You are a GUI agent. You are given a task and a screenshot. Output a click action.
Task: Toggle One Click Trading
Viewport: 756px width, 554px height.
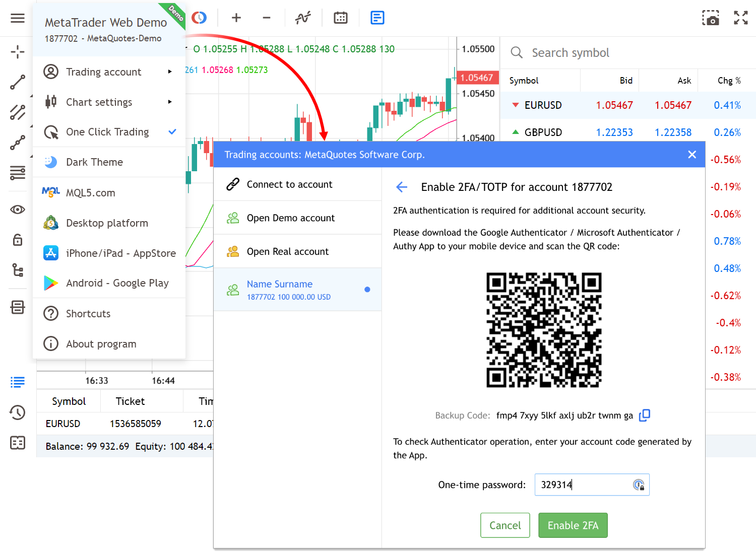pos(108,132)
